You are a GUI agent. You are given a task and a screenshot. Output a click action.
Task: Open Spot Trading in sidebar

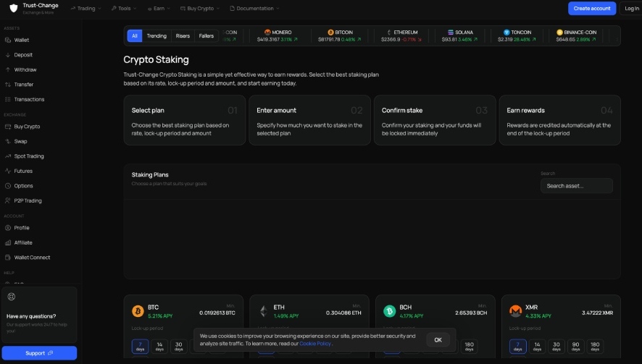[x=29, y=156]
